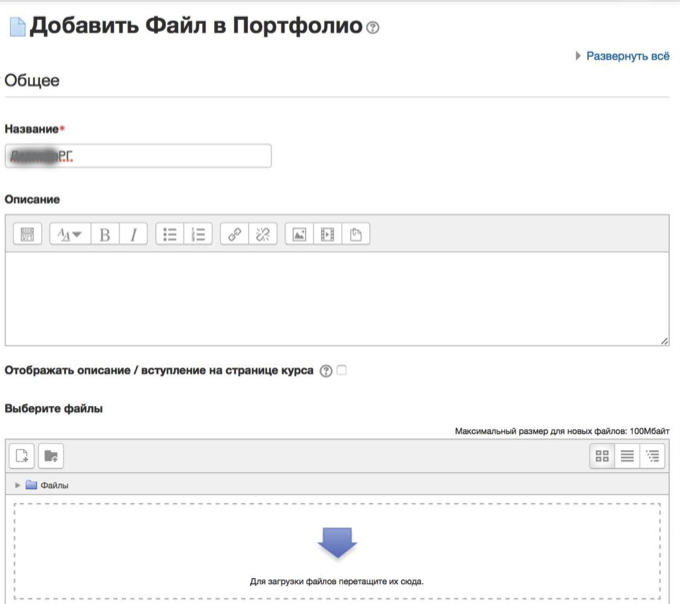Insert a link in description
The width and height of the screenshot is (680, 604).
[x=235, y=234]
